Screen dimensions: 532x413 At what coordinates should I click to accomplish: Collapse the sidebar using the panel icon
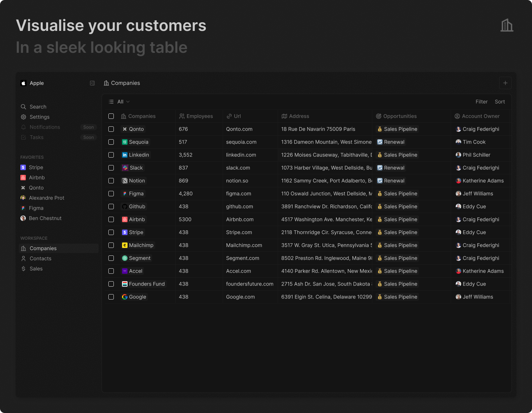point(92,83)
